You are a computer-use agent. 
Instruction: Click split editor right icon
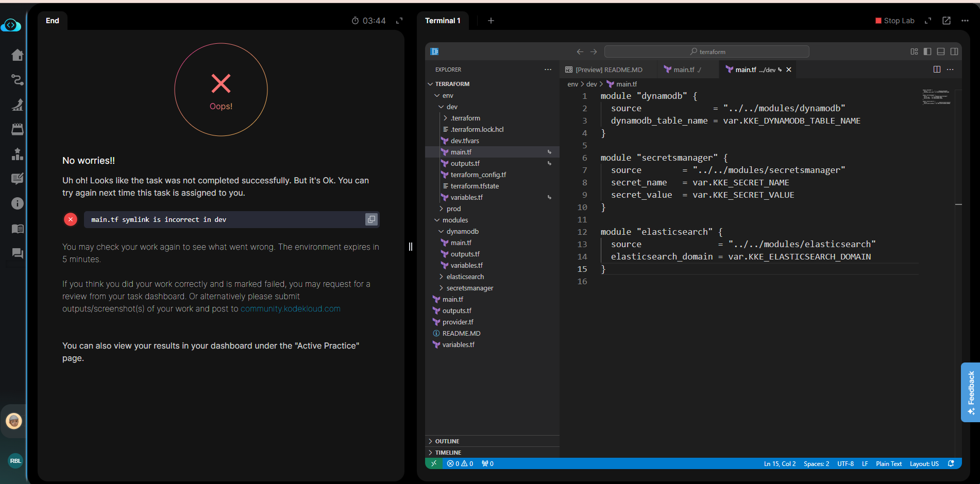point(936,70)
